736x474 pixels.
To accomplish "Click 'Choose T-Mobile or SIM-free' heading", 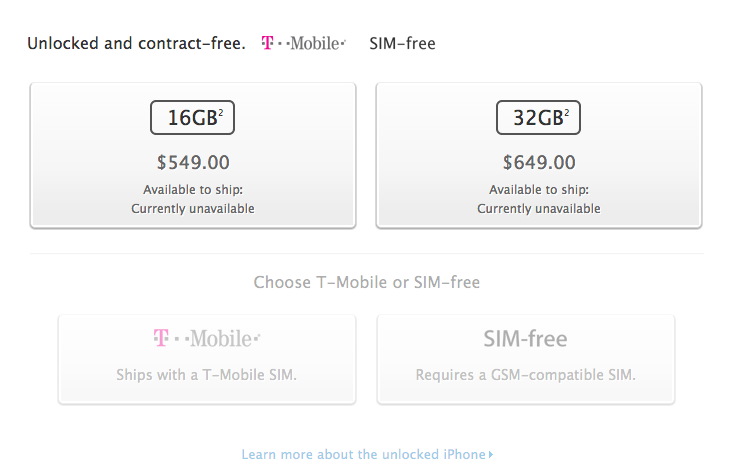I will [367, 283].
